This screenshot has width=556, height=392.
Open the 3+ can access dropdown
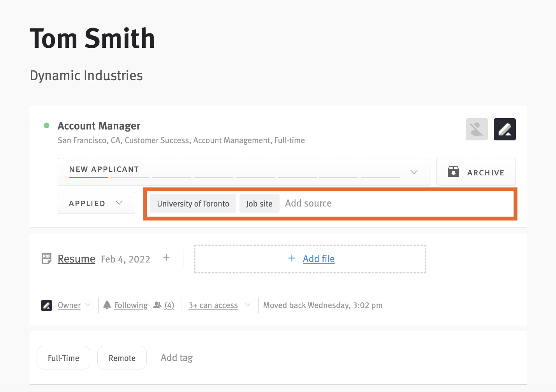[219, 305]
